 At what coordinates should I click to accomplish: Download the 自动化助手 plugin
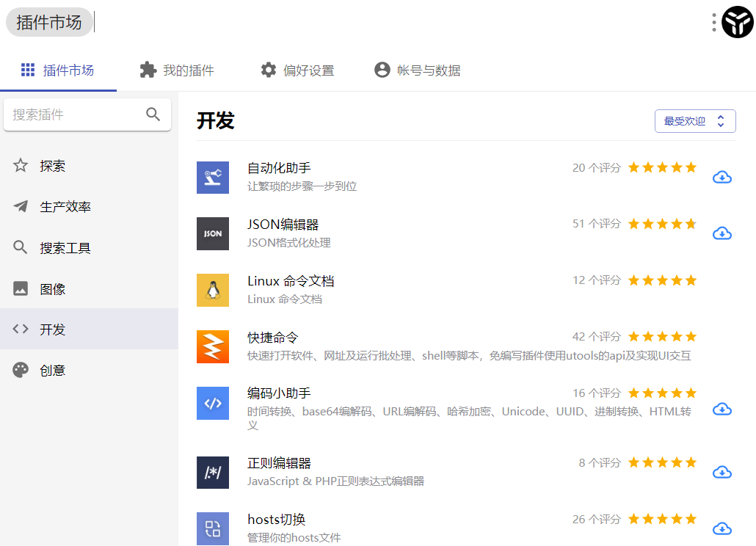(x=722, y=178)
